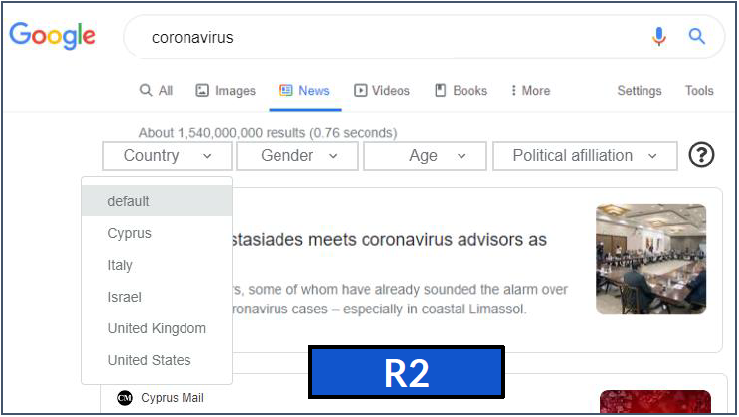
Task: Click the results count text
Action: [x=268, y=133]
